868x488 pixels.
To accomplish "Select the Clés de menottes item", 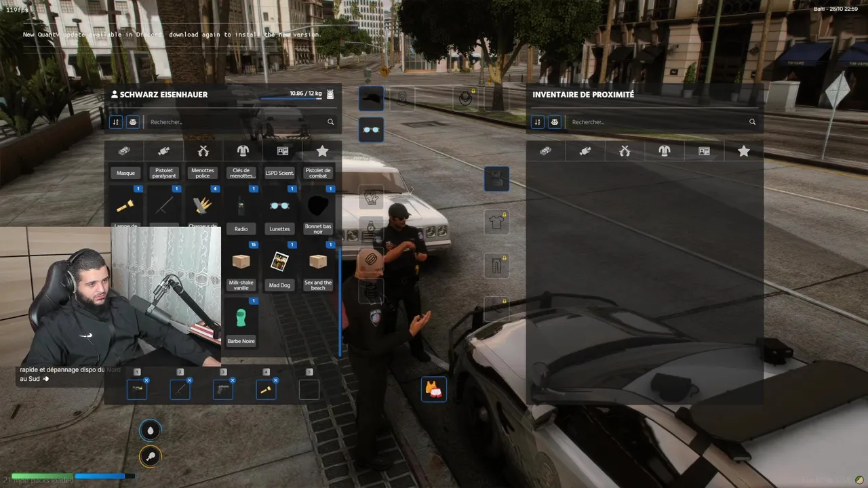I will pyautogui.click(x=241, y=173).
